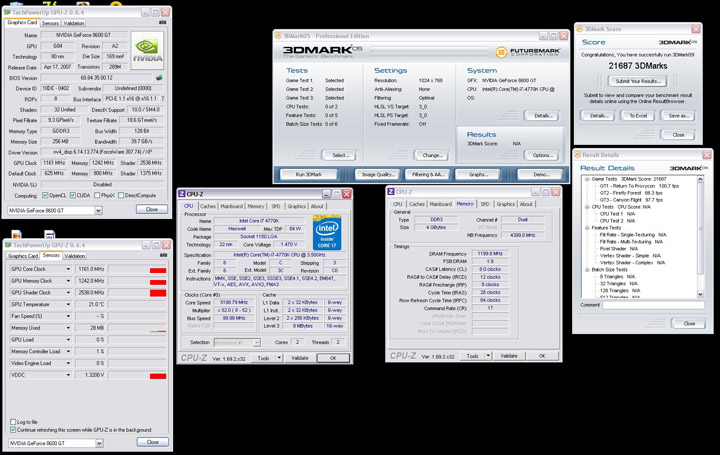Click the screenshot camera icon in GPU-Z Graphics Card window
This screenshot has height=455, width=720.
pos(163,22)
